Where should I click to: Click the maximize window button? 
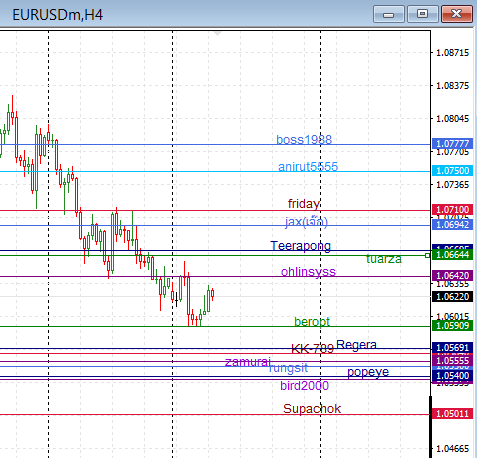pyautogui.click(x=423, y=14)
